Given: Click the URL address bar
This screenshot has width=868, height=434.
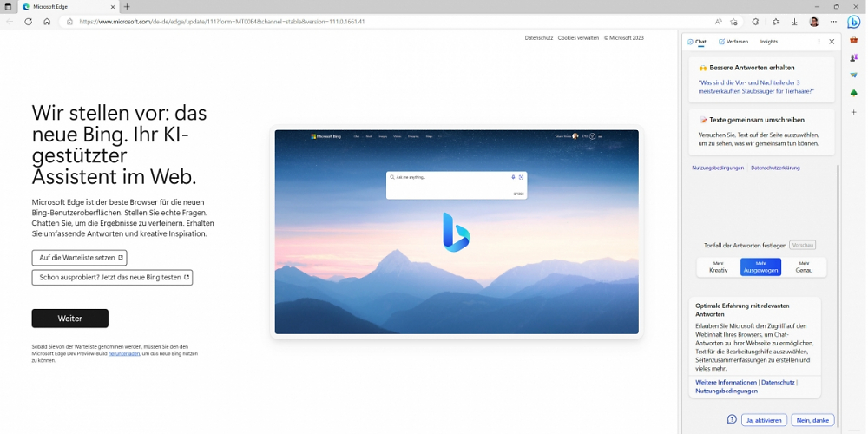Looking at the screenshot, I should pos(387,22).
